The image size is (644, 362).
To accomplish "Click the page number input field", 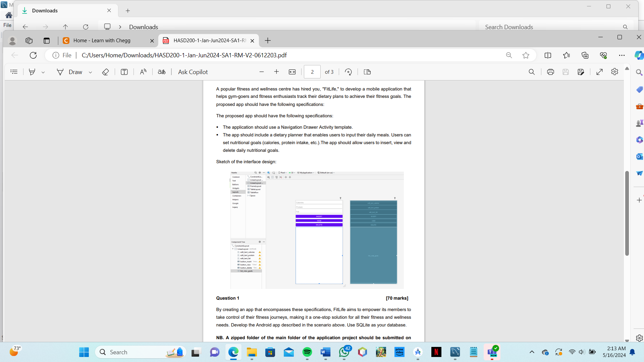I will tap(312, 72).
